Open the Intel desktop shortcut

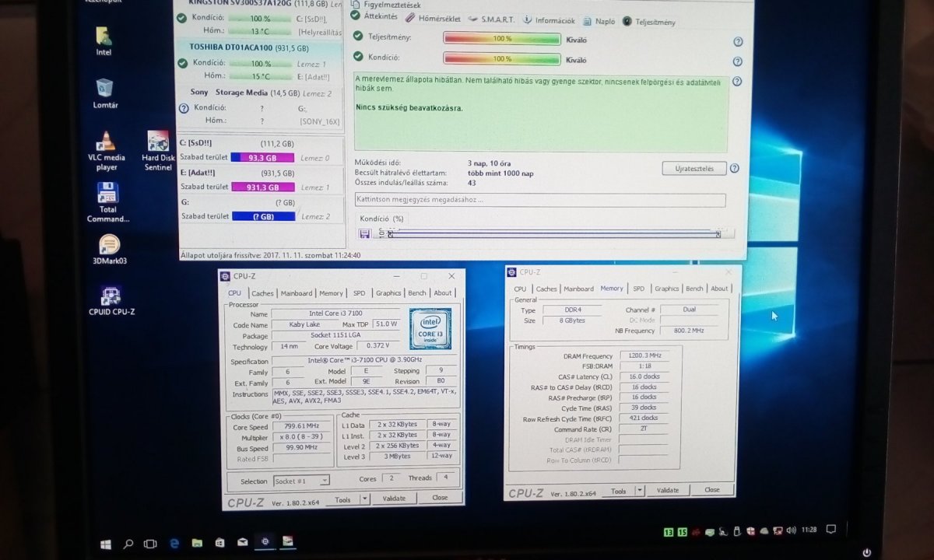(x=104, y=41)
